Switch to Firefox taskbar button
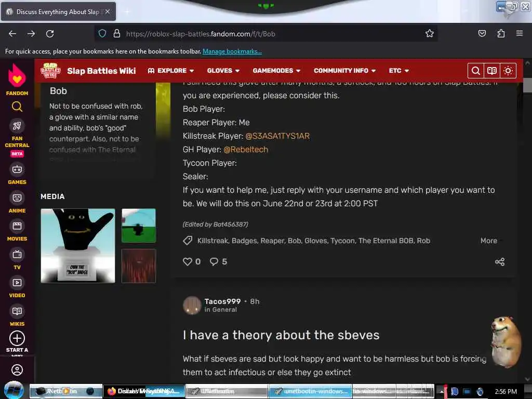 pyautogui.click(x=144, y=391)
